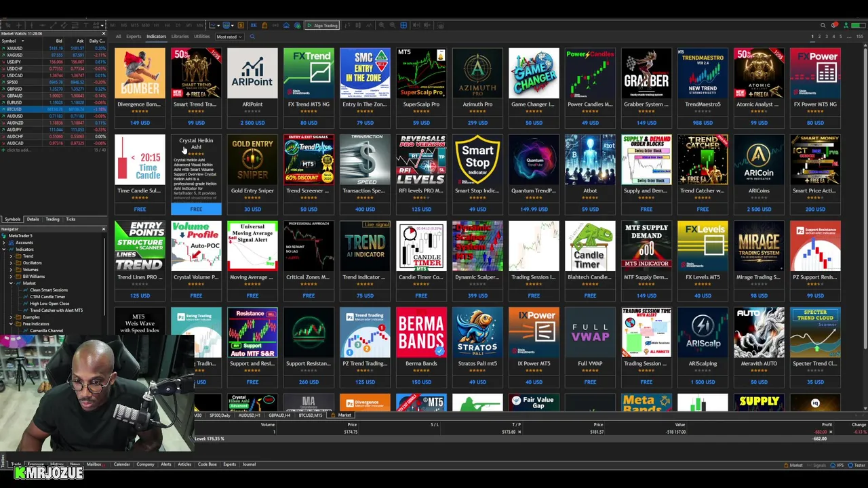Switch to the Experts tab
Viewport: 868px width, 488px height.
click(134, 37)
